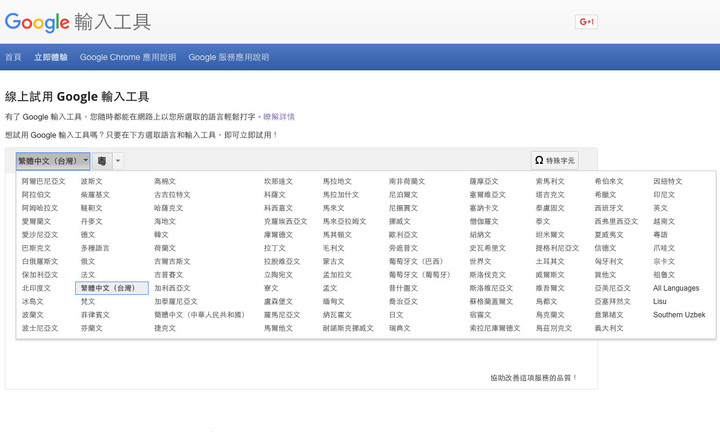
Task: Select 海地文 language entry
Action: (x=165, y=221)
